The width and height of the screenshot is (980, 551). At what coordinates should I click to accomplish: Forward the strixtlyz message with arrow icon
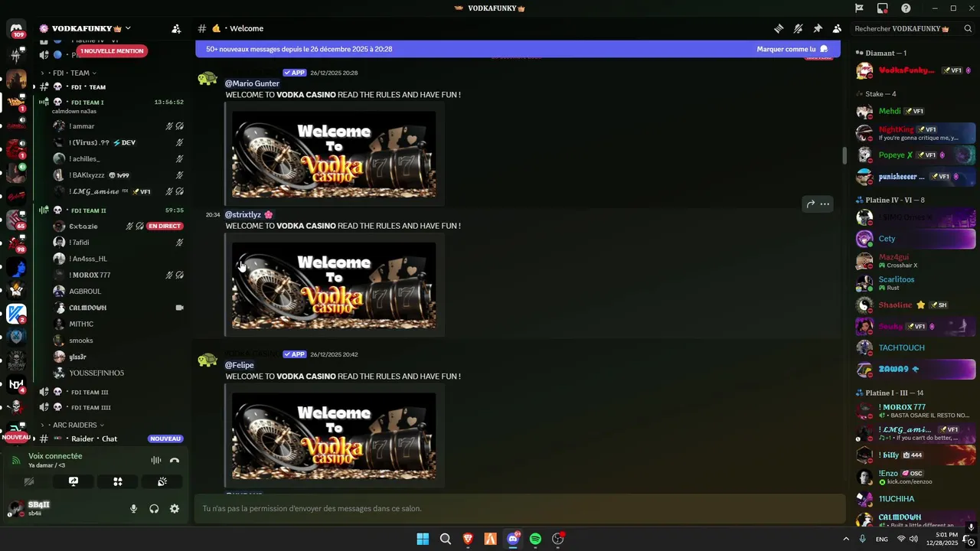pyautogui.click(x=810, y=204)
